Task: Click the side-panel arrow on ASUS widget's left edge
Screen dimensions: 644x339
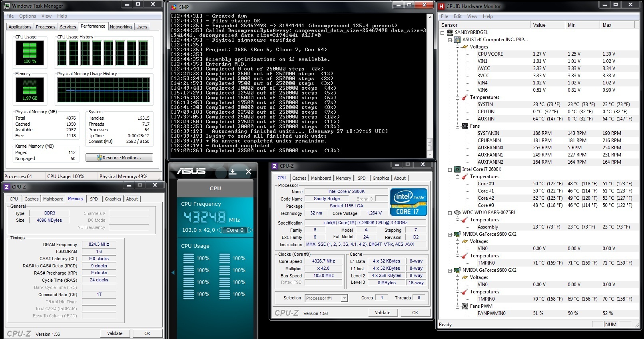Action: coord(173,273)
